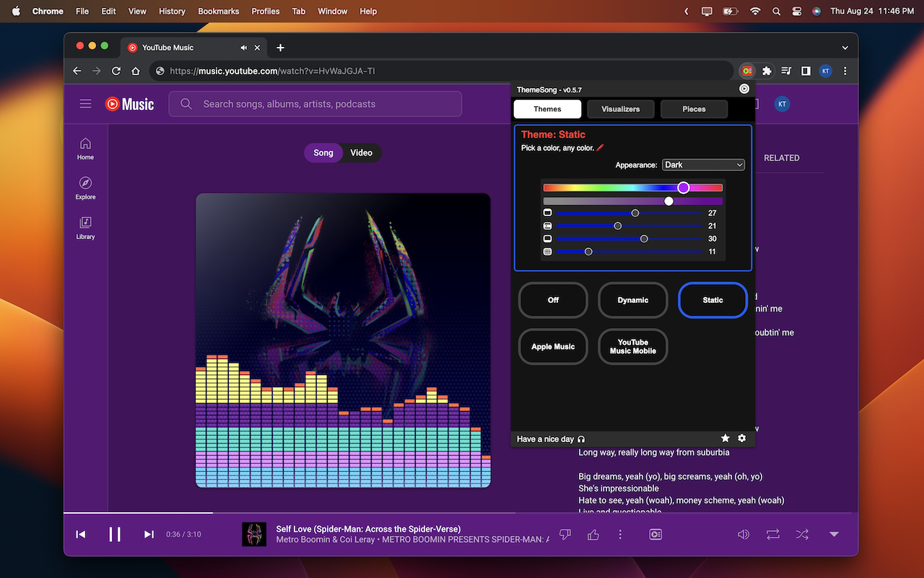
Task: Open the volume control
Action: point(743,534)
